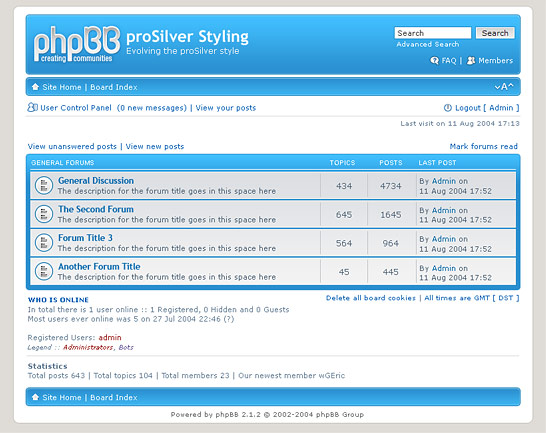Open Site Home in bottom navbar

pos(62,397)
